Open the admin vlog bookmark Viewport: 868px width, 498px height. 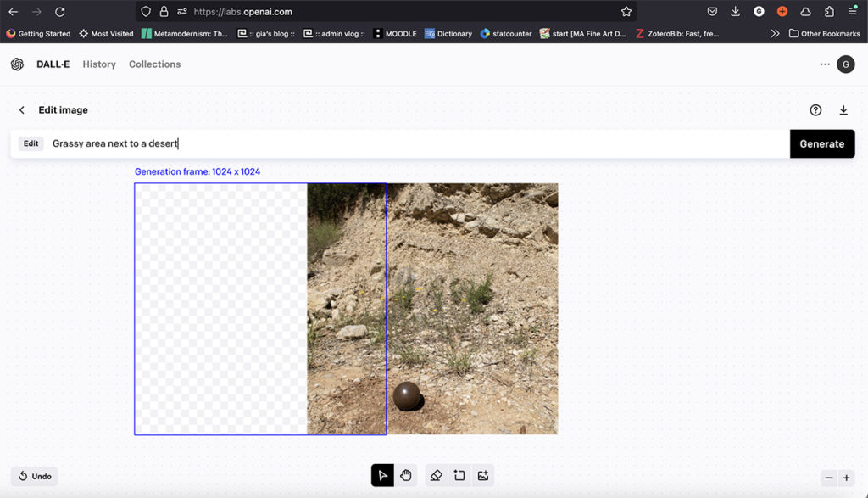pos(334,34)
